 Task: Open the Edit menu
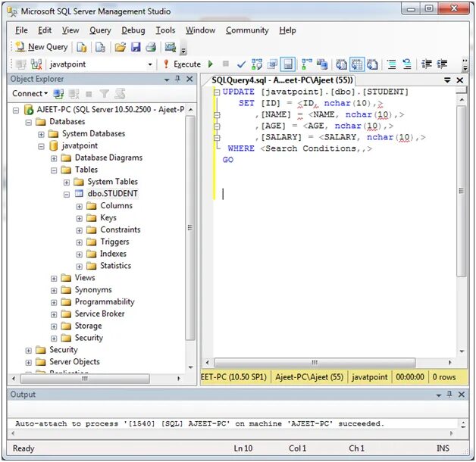45,30
